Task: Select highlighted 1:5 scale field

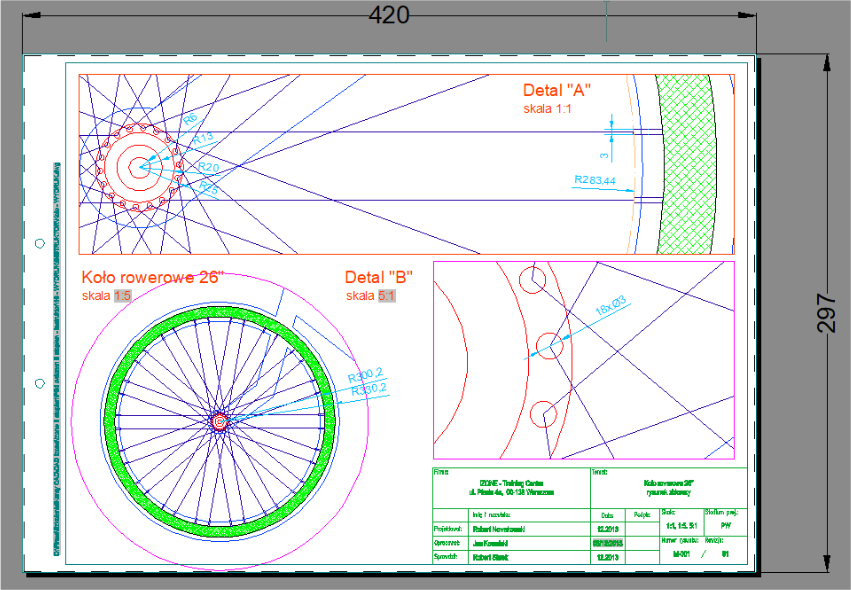Action: pos(122,296)
